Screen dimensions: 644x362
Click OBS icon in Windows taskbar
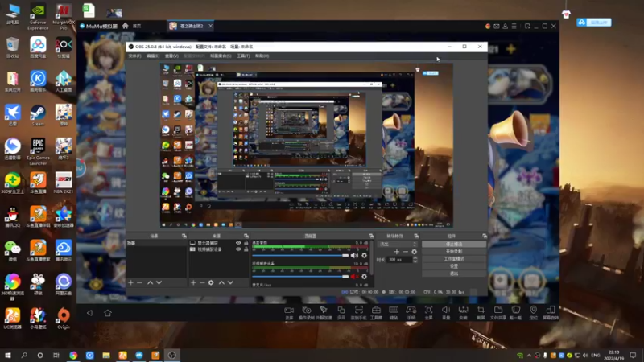pos(171,355)
